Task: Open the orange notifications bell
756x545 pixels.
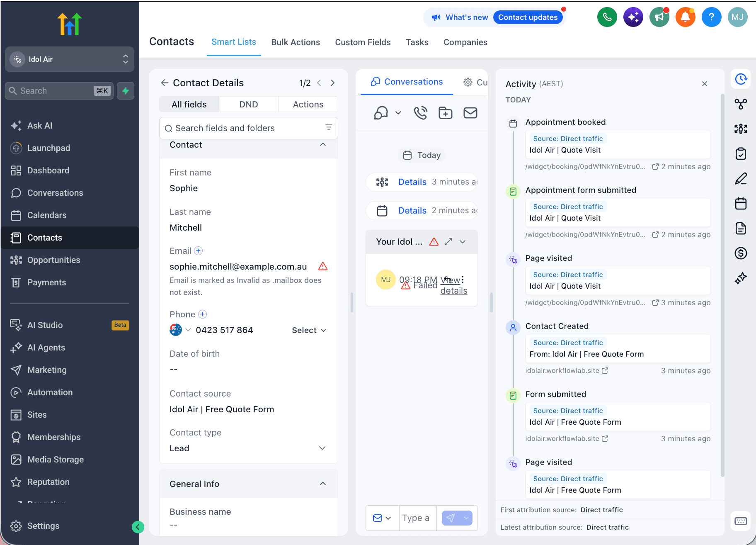Action: click(685, 17)
